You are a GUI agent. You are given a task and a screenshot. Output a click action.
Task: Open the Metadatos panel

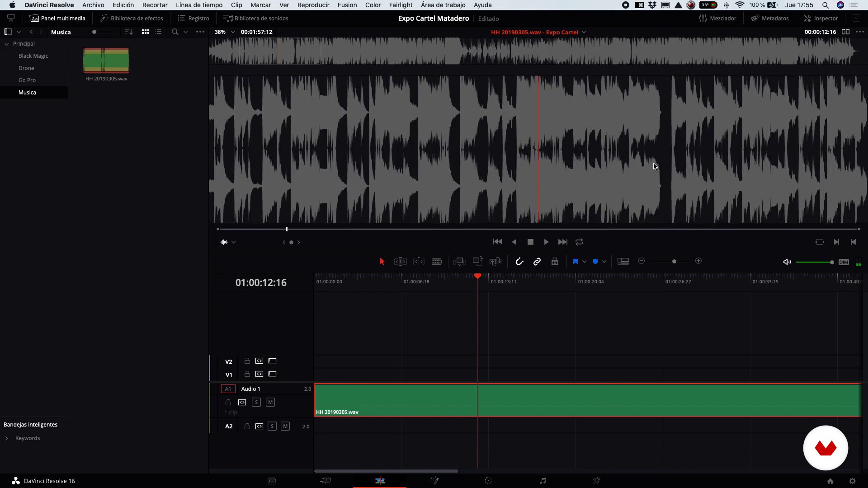click(x=770, y=19)
